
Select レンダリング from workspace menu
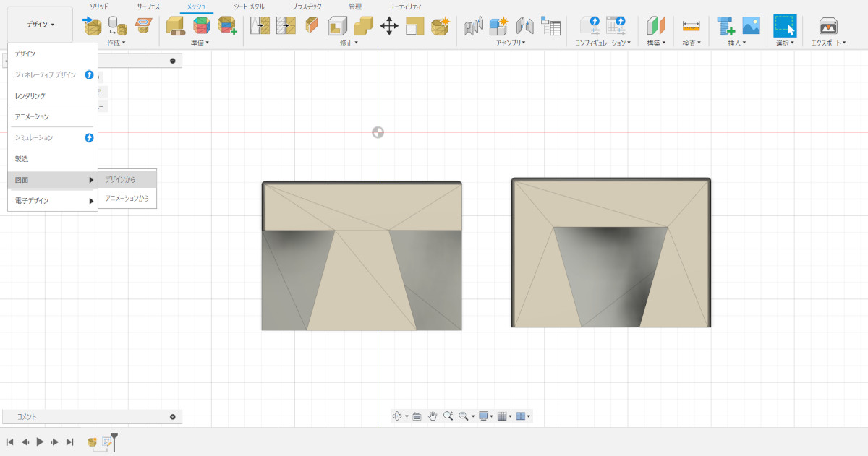point(30,95)
